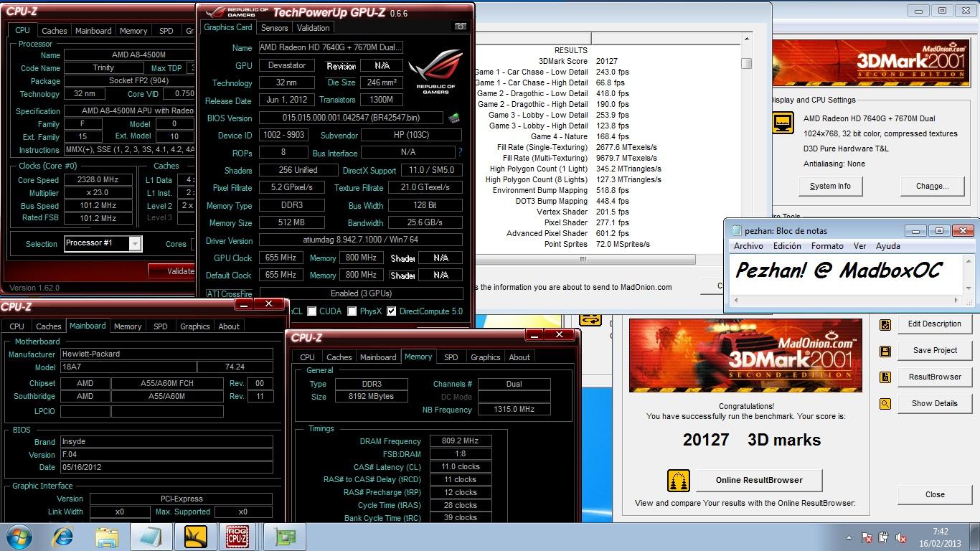Click the Show Details button

click(x=934, y=404)
